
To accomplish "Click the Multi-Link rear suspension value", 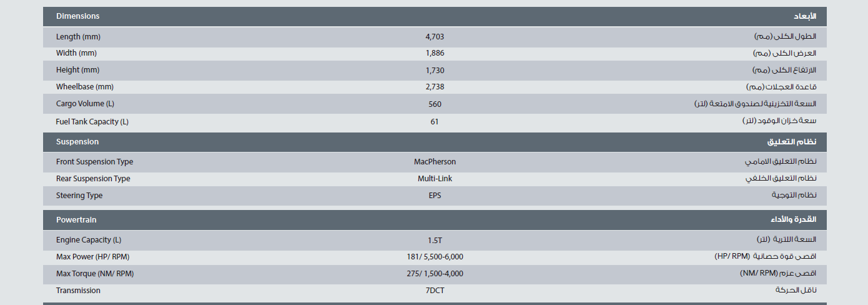I will point(435,179).
